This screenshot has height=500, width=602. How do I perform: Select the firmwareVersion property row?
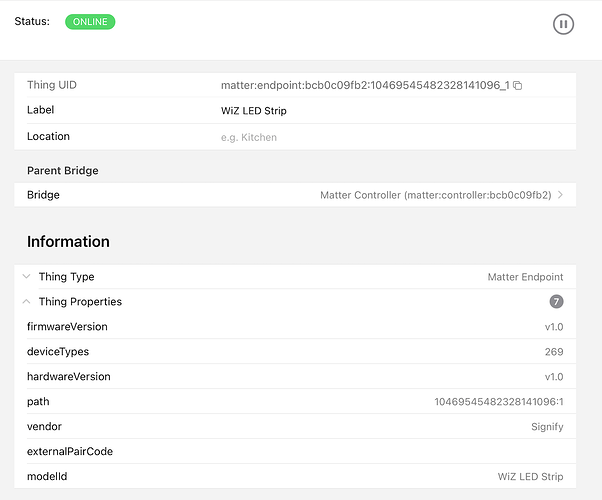click(x=295, y=327)
